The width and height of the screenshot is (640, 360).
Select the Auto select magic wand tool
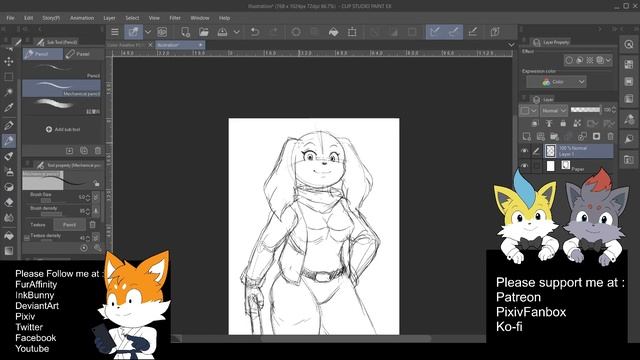tap(9, 92)
